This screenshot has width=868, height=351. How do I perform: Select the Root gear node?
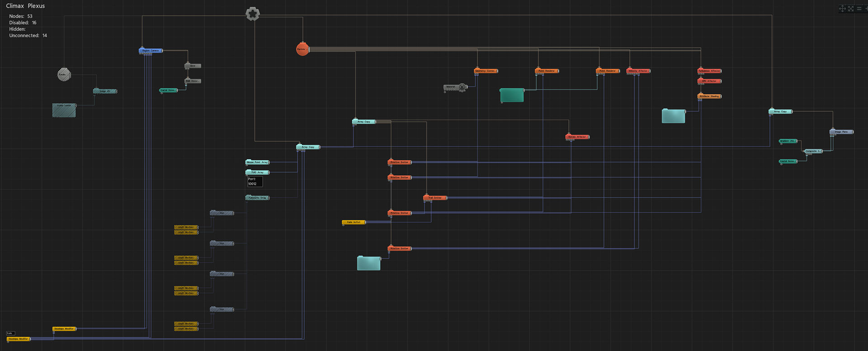(253, 14)
